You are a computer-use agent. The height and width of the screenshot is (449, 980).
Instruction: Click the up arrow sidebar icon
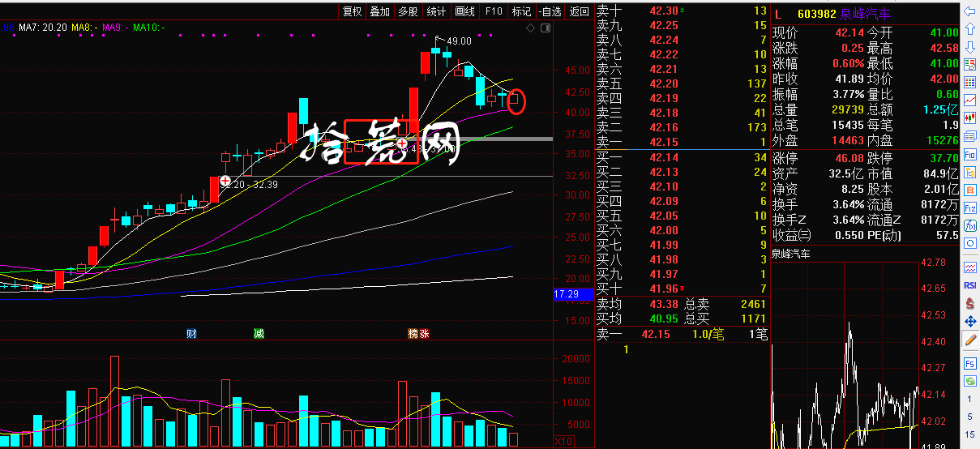(969, 30)
